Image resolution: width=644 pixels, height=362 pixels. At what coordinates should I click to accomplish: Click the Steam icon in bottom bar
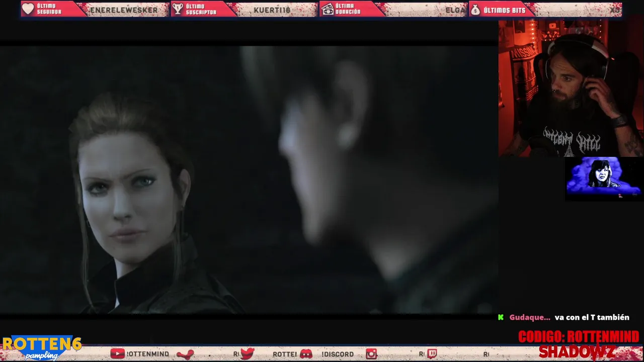tap(185, 354)
